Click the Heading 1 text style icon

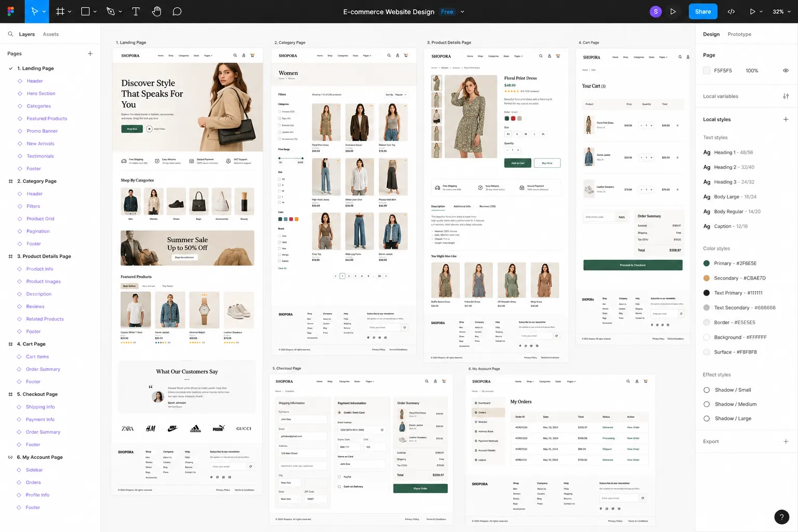click(x=707, y=152)
